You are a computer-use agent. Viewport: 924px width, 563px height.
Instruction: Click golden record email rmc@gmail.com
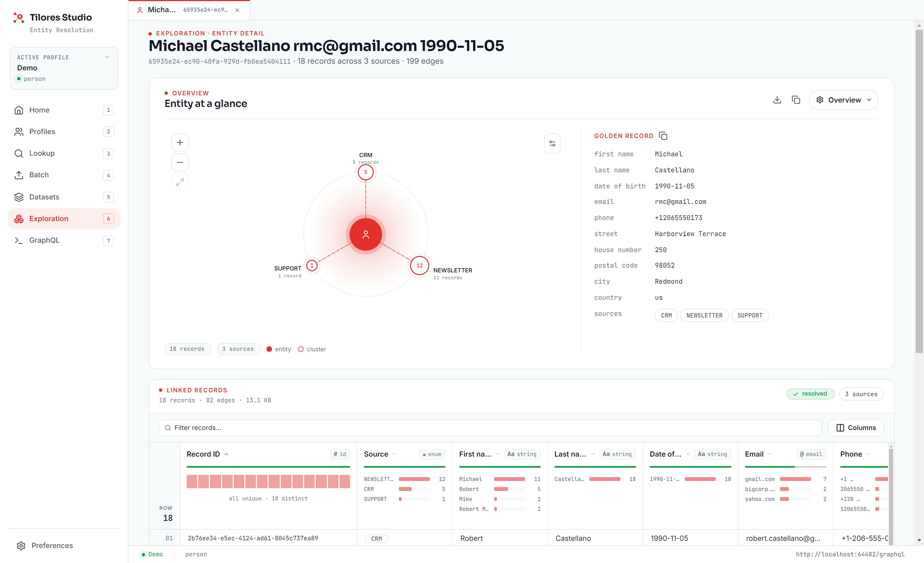(x=680, y=202)
